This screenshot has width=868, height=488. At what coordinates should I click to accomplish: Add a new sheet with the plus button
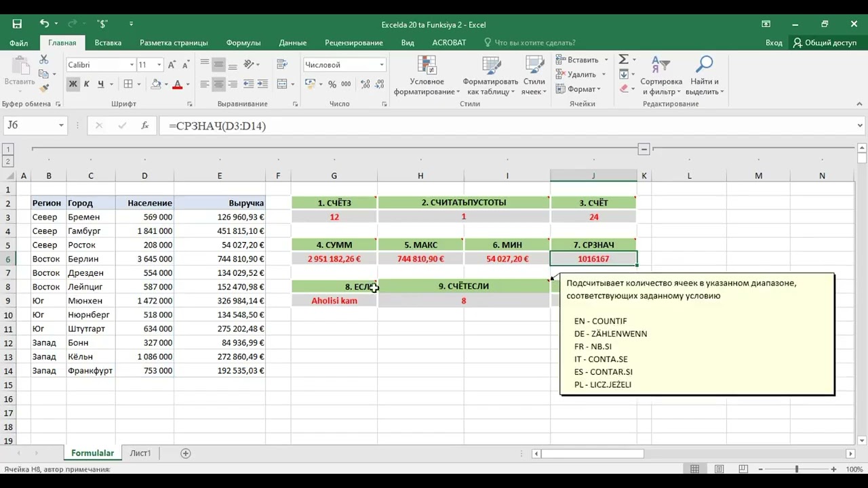click(x=185, y=453)
